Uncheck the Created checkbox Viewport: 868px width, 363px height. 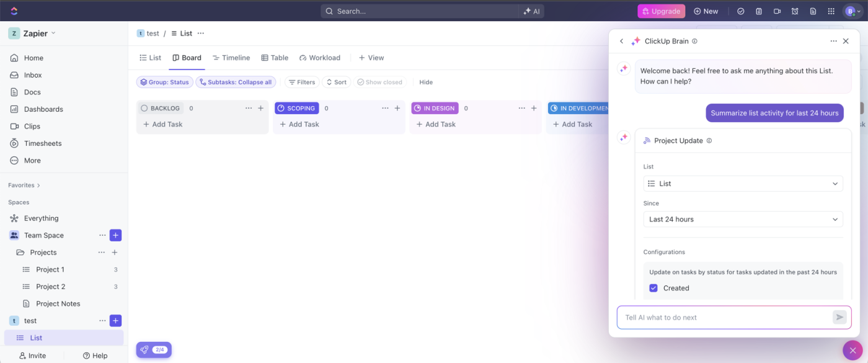click(x=653, y=288)
